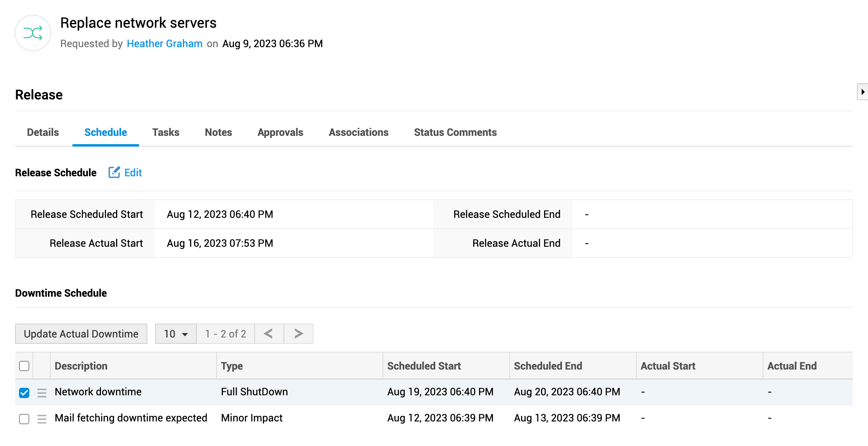
Task: Click the 1 - 2 of 2 pagination count
Action: point(226,334)
